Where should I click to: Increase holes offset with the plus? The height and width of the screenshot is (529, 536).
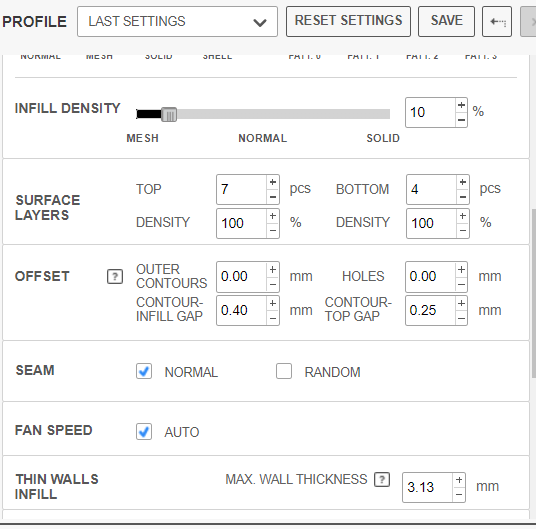coord(461,270)
